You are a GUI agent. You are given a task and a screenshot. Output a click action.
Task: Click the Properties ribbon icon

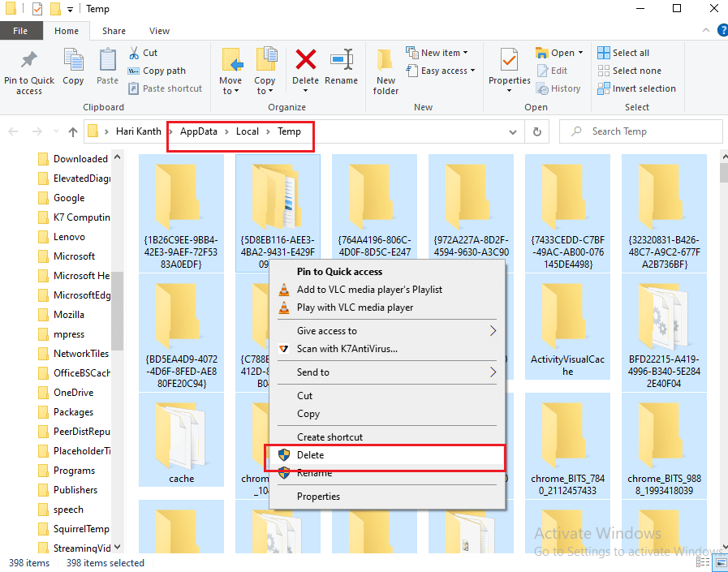[509, 60]
